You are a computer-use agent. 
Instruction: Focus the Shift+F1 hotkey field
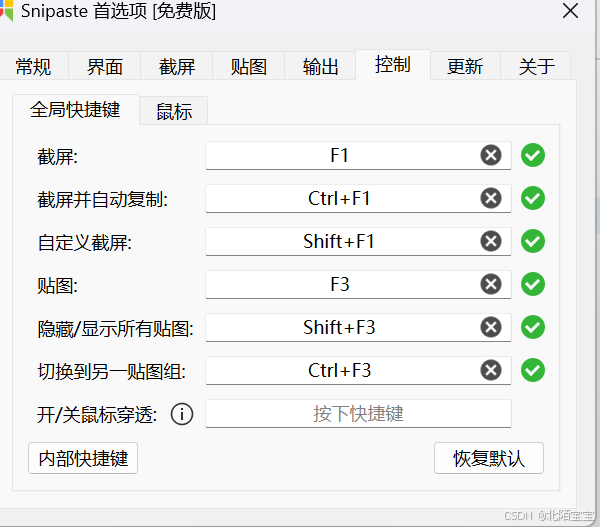click(x=358, y=241)
